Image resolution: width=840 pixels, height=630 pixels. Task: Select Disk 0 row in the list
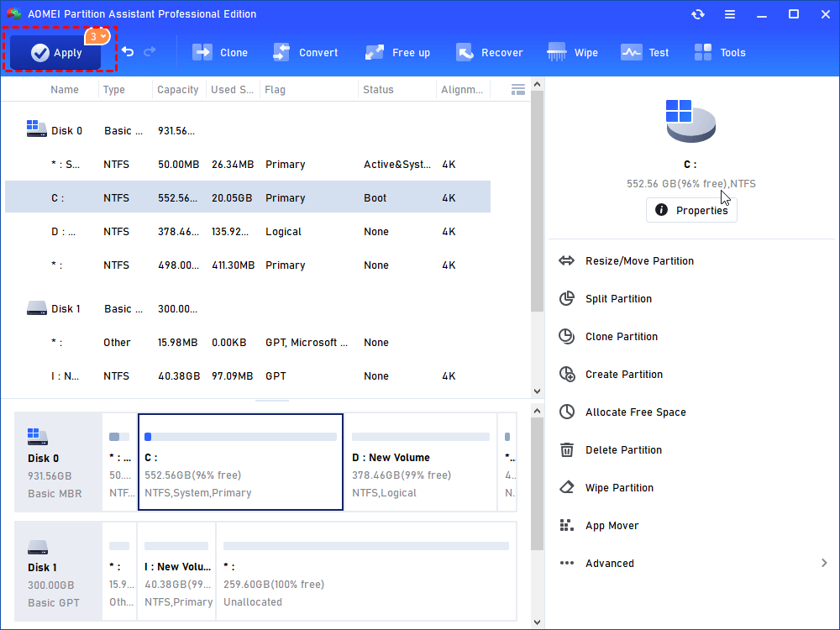point(248,131)
